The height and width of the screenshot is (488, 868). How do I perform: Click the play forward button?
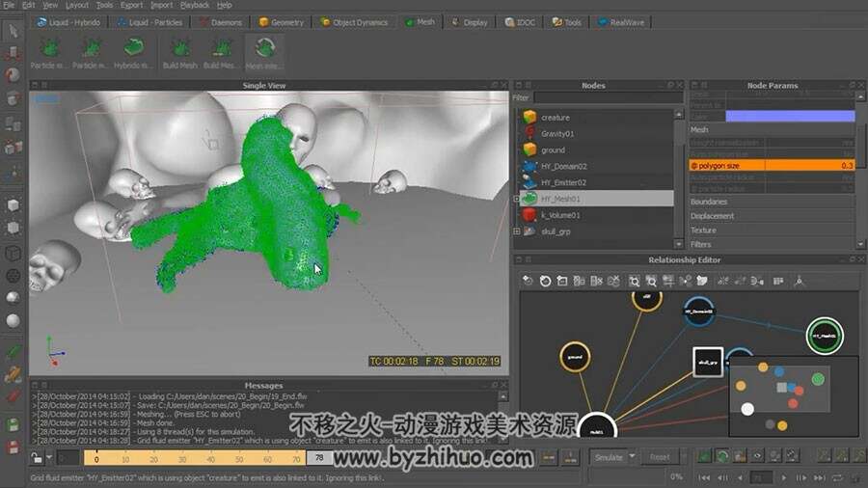784,477
